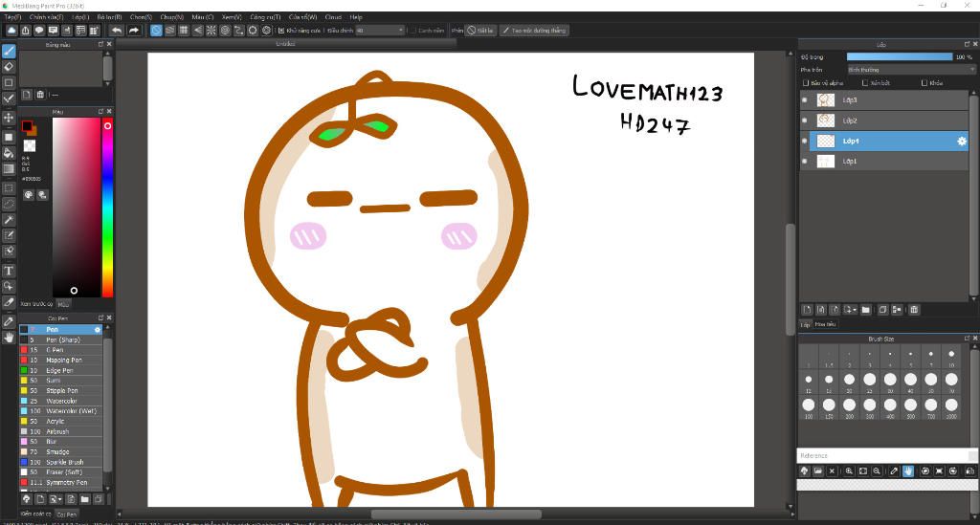
Task: Click the Tắt snap off button
Action: pyautogui.click(x=480, y=30)
